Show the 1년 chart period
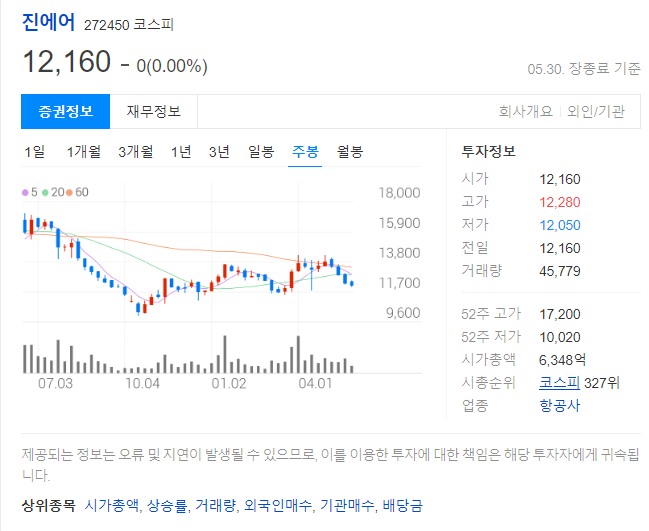 pos(181,152)
